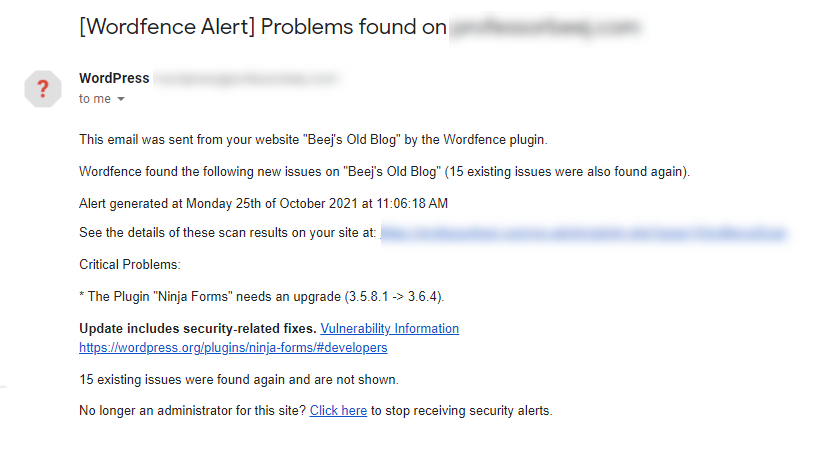
Task: Click "15 existing issues were found again and are not shown" line
Action: coord(239,379)
